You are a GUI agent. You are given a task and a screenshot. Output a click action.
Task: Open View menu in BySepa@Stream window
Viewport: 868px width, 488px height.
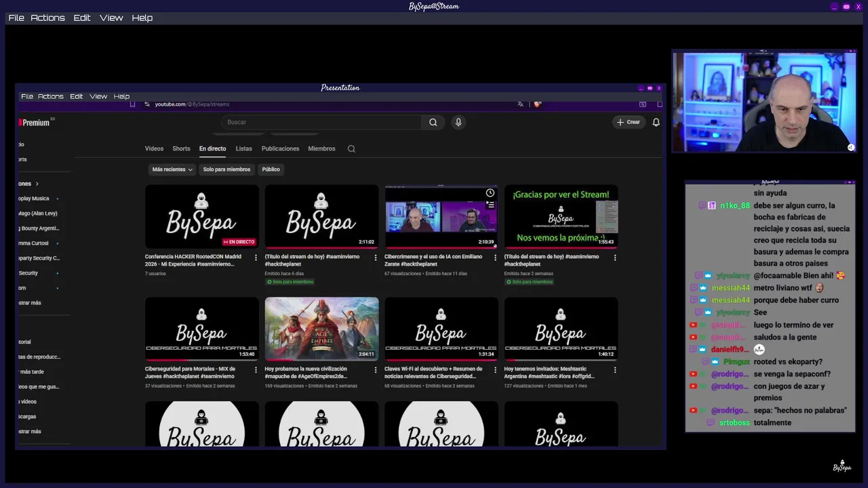coord(111,18)
